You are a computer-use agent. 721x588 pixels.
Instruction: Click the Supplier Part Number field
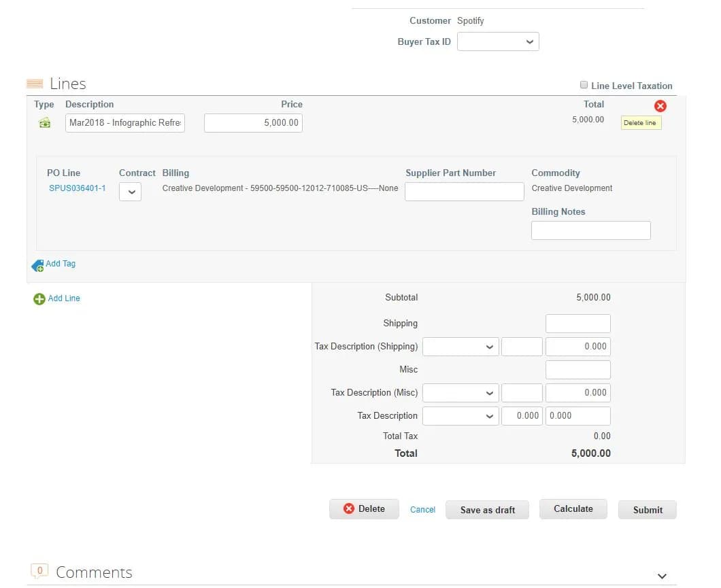(464, 191)
